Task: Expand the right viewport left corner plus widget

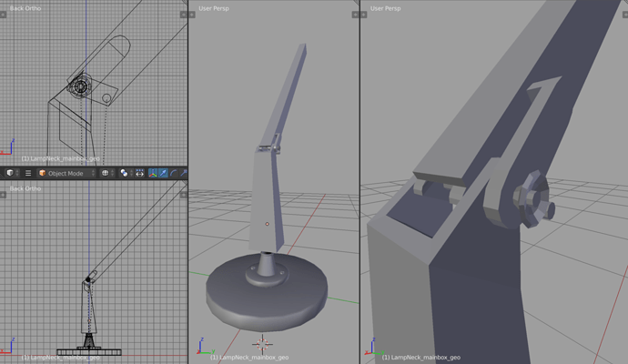Action: coord(364,15)
